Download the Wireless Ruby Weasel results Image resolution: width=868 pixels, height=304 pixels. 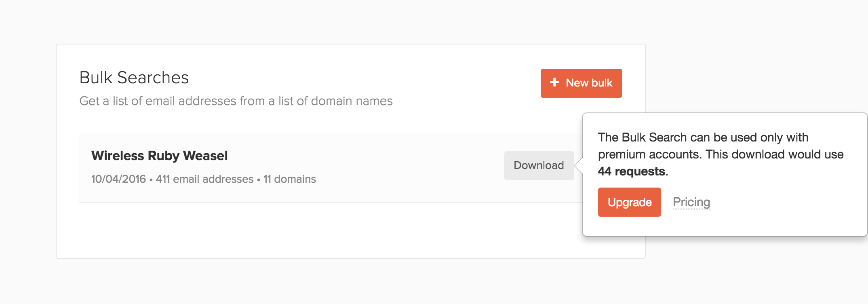pos(539,165)
